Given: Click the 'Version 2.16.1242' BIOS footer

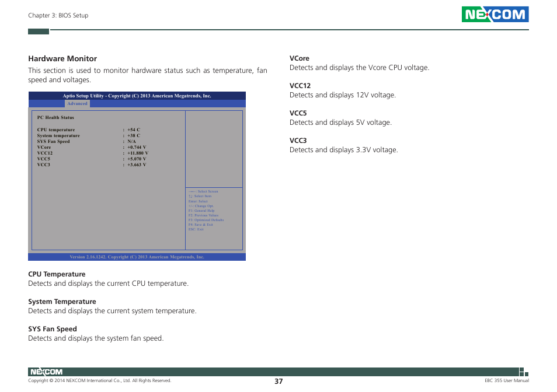Looking at the screenshot, I should [x=137, y=257].
